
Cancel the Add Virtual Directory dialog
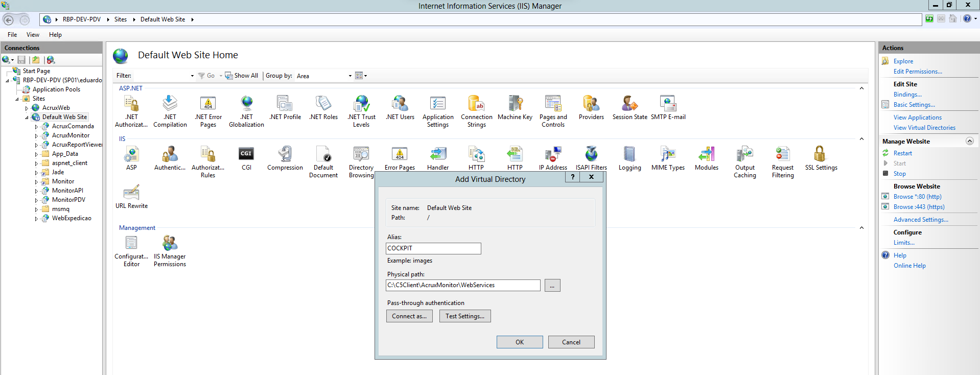coord(571,342)
